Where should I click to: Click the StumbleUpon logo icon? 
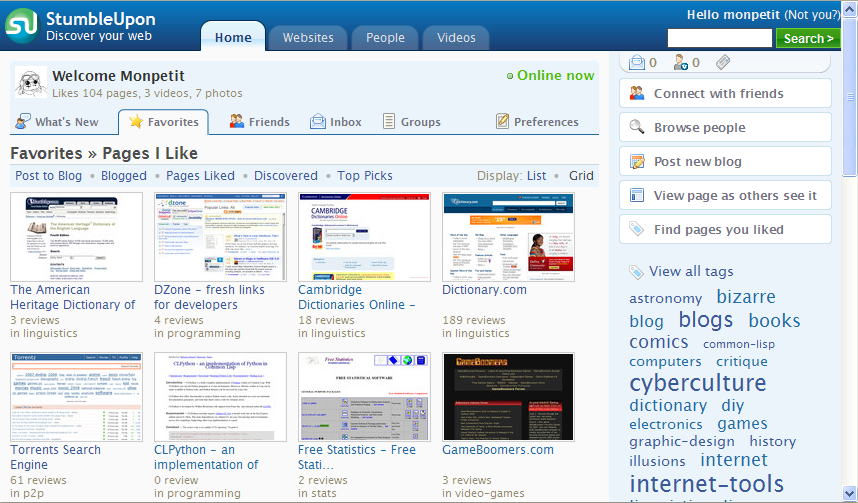coord(22,26)
